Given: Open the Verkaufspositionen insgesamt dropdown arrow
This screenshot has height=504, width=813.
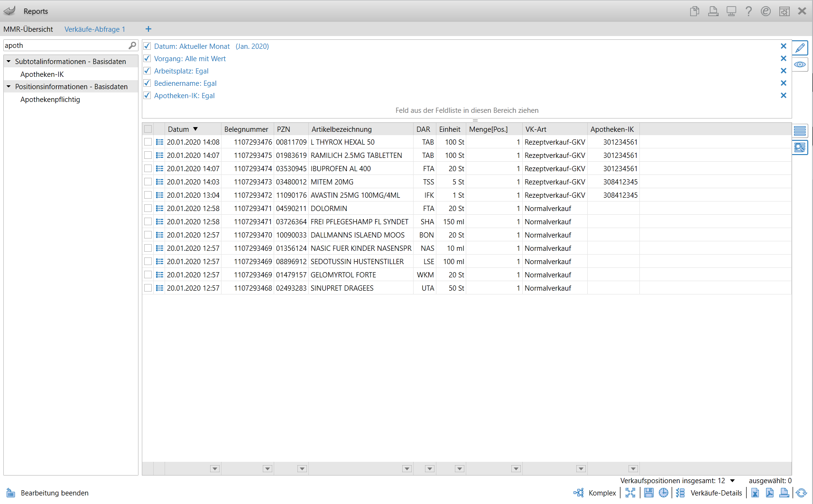Looking at the screenshot, I should (x=732, y=481).
